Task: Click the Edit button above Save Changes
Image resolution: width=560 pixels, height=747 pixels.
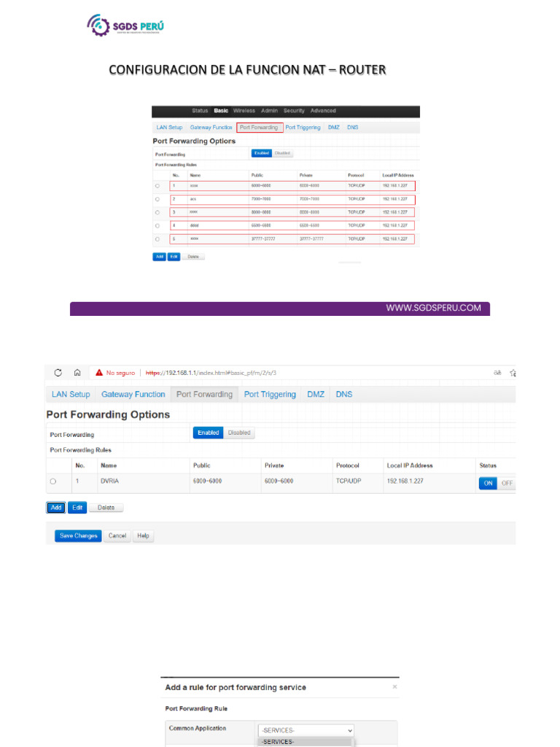Action: click(x=77, y=508)
